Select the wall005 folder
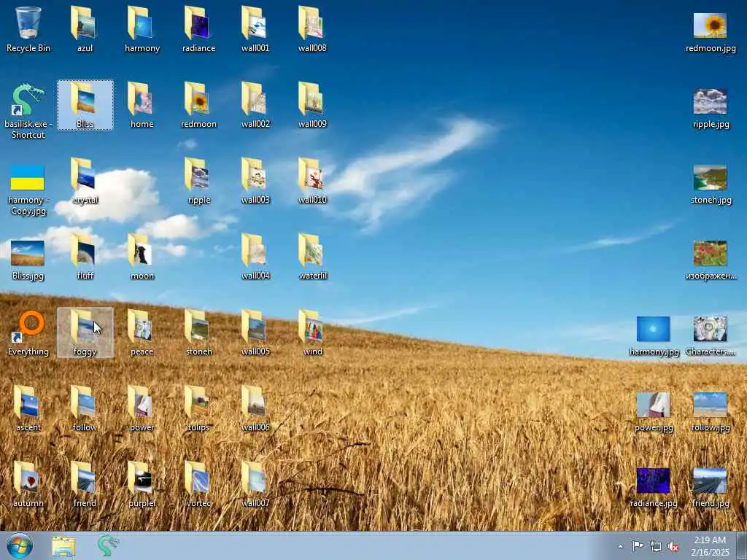The height and width of the screenshot is (560, 747). [255, 332]
